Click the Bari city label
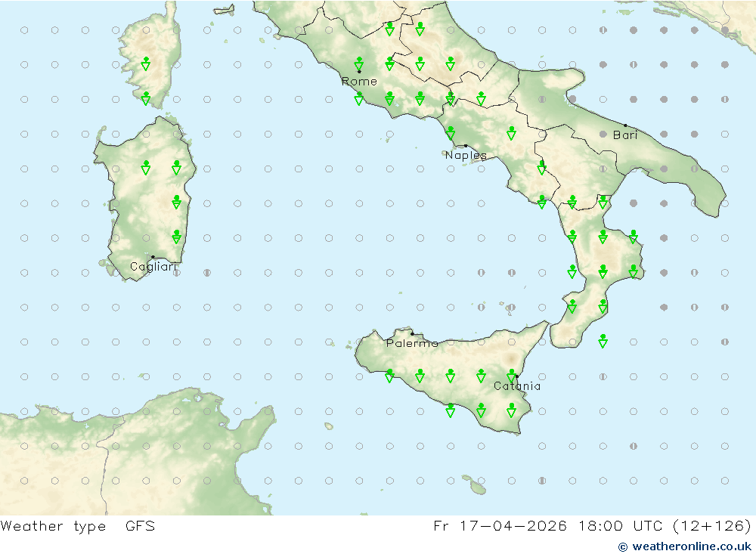The width and height of the screenshot is (756, 554). click(x=624, y=135)
